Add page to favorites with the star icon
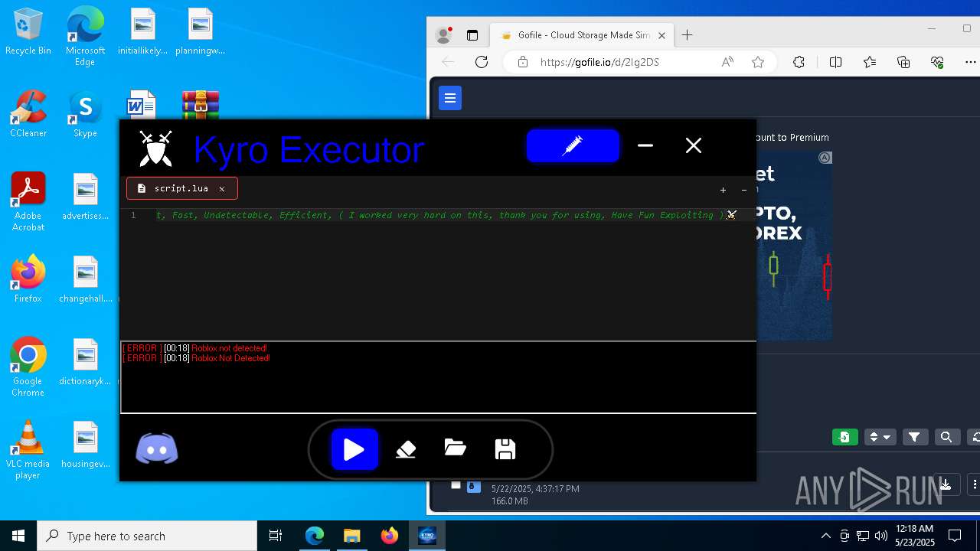This screenshot has width=980, height=551. [x=758, y=62]
